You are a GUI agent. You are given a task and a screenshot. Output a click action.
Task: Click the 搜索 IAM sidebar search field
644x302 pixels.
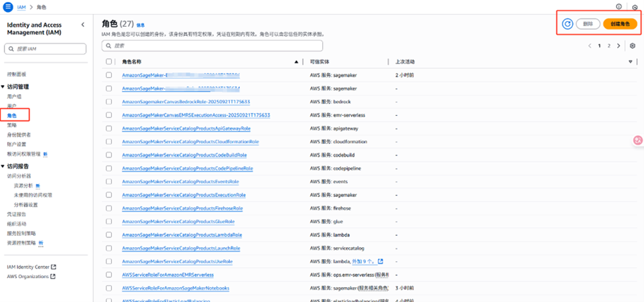[x=45, y=49]
